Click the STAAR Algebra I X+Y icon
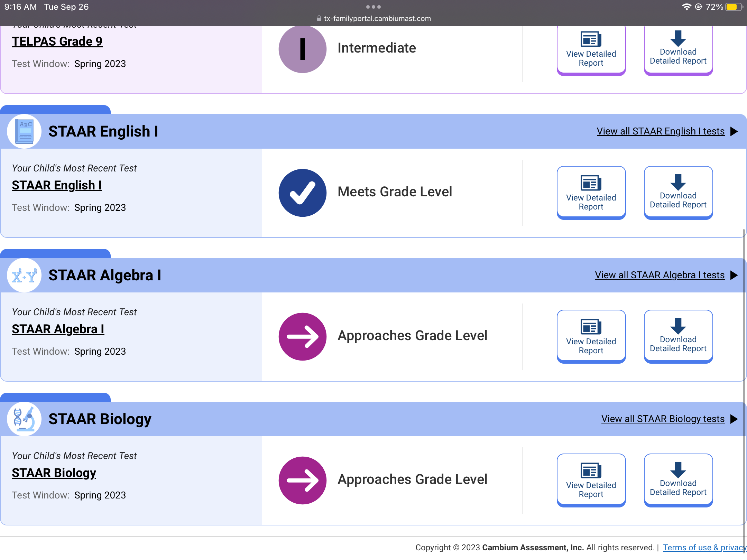747x560 pixels. coord(24,276)
